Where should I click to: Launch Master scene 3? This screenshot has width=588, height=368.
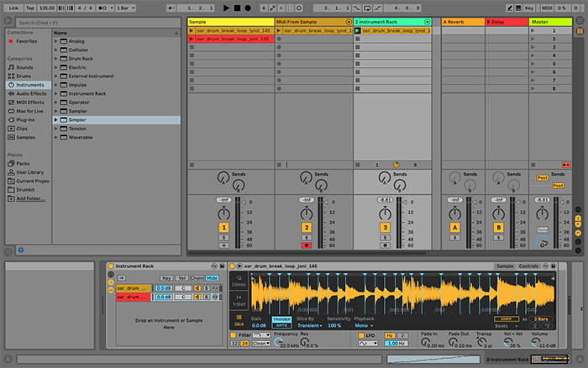point(533,47)
